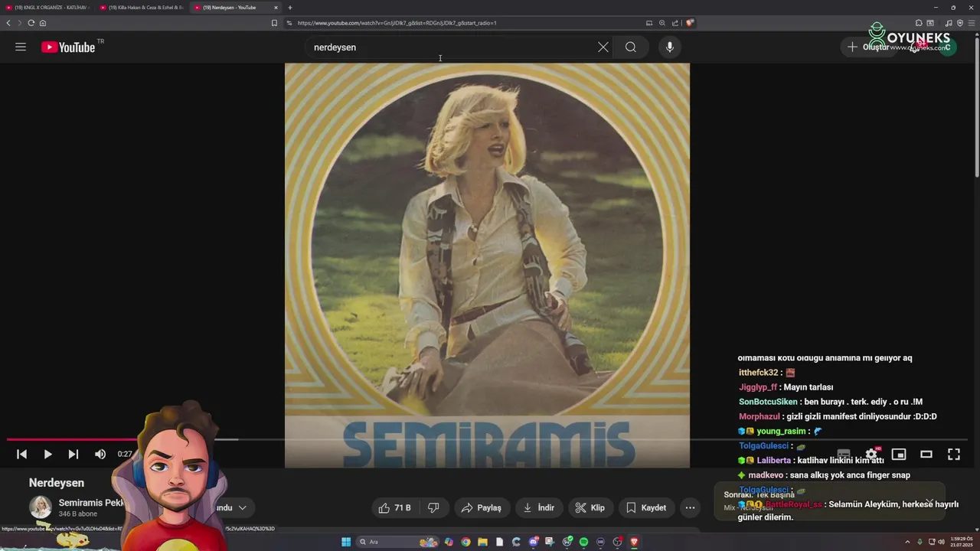
Task: Go to the YouTube home logo
Action: [69, 47]
